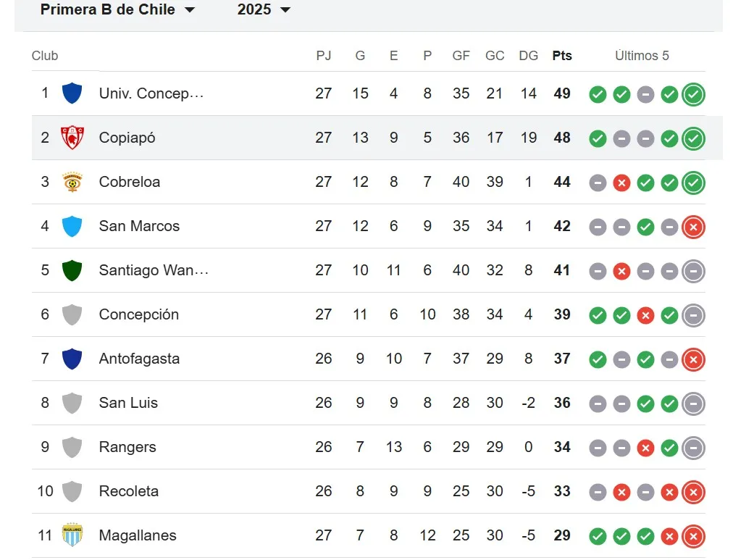Click the Magallanes club crest
This screenshot has width=733, height=560.
pyautogui.click(x=72, y=535)
